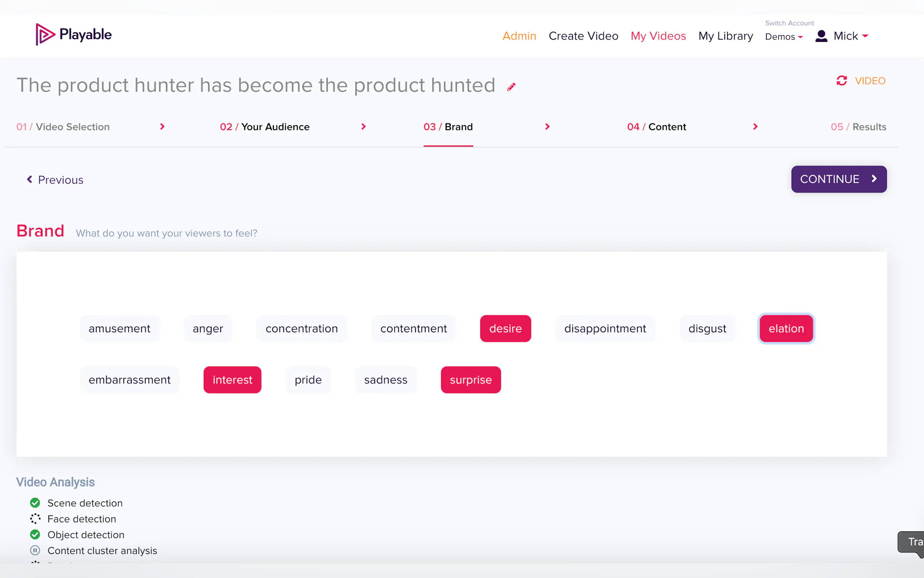
Task: Go back using Previous link
Action: [55, 180]
